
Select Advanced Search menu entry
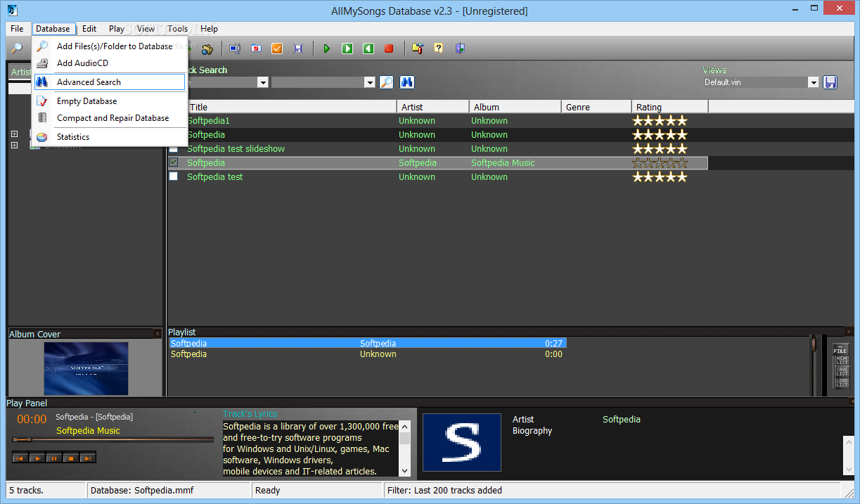pos(110,82)
